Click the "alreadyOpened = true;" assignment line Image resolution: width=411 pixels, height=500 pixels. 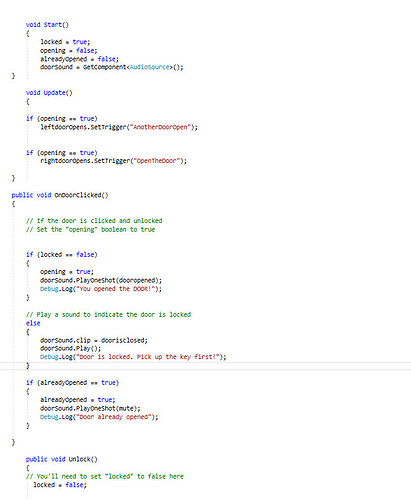pos(78,400)
